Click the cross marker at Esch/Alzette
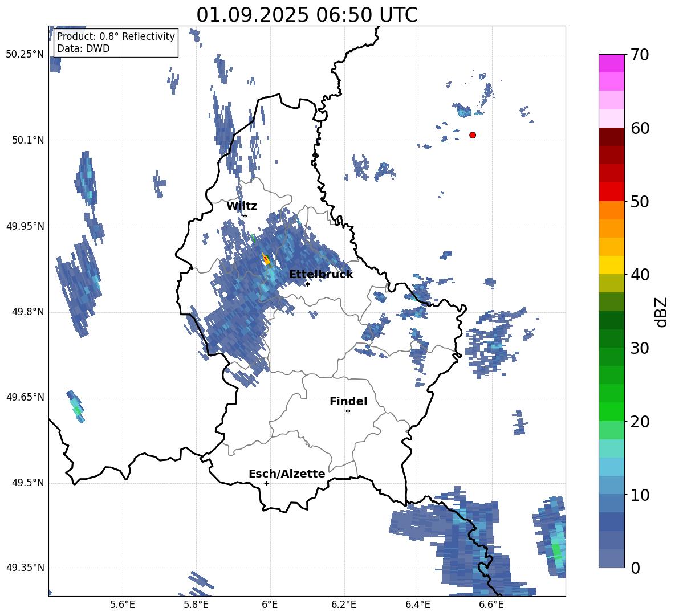Image resolution: width=675 pixels, height=616 pixels. [x=266, y=483]
